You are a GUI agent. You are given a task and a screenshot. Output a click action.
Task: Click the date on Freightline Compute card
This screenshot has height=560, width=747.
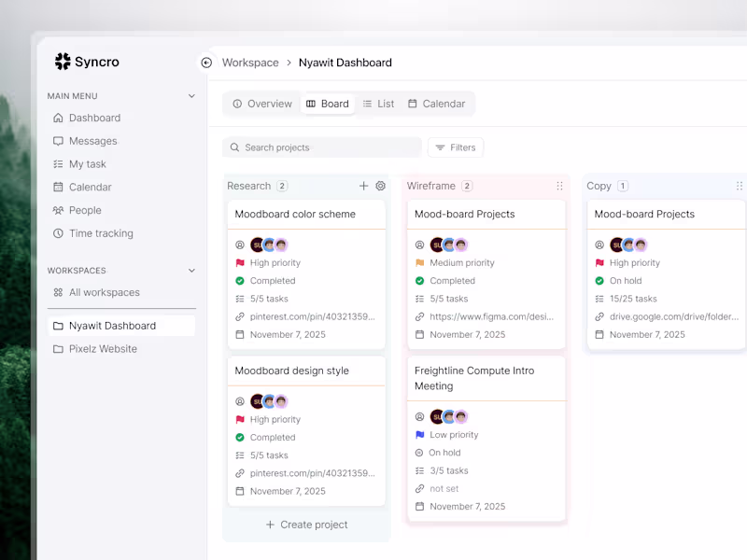[x=468, y=507]
